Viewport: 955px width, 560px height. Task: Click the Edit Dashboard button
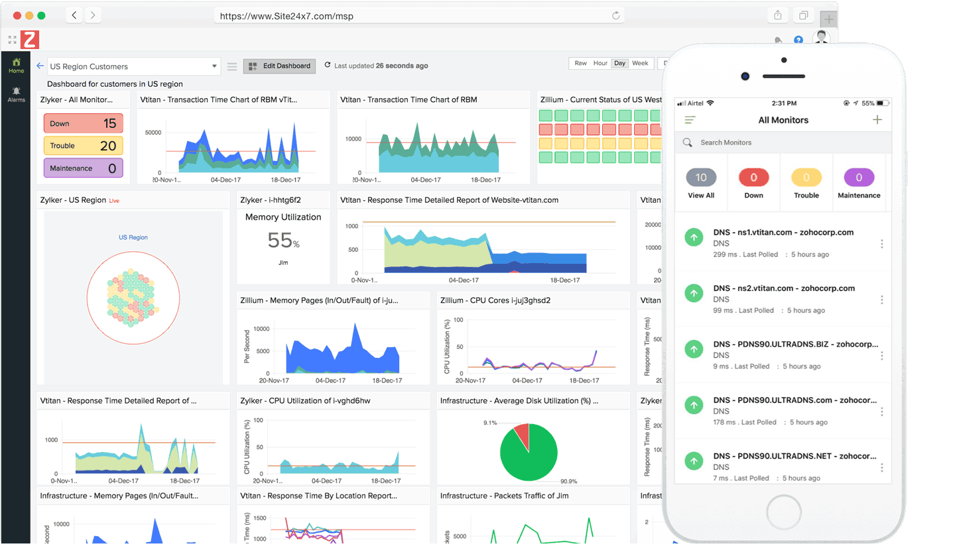coord(279,66)
